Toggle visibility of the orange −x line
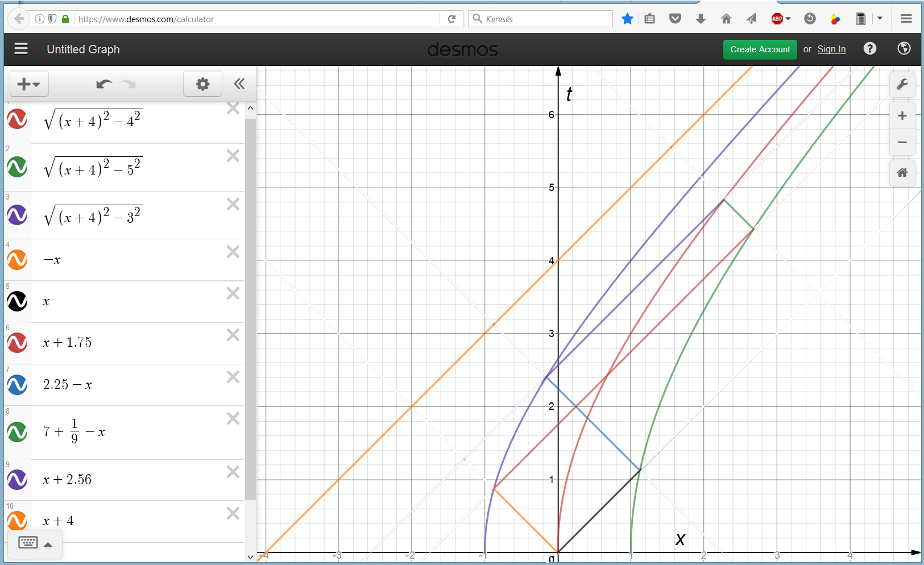This screenshot has height=565, width=924. pyautogui.click(x=17, y=260)
